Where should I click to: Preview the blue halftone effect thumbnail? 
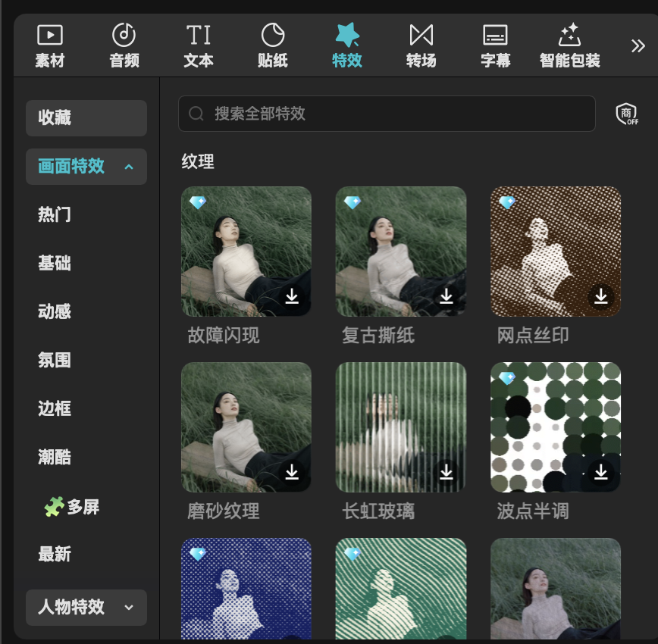click(x=246, y=589)
